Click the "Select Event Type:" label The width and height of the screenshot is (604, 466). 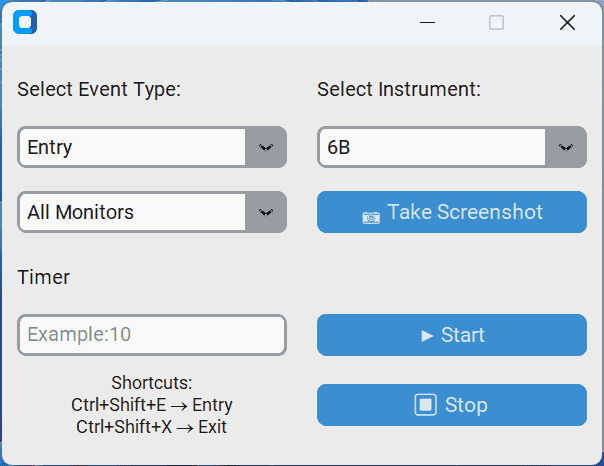click(x=99, y=89)
